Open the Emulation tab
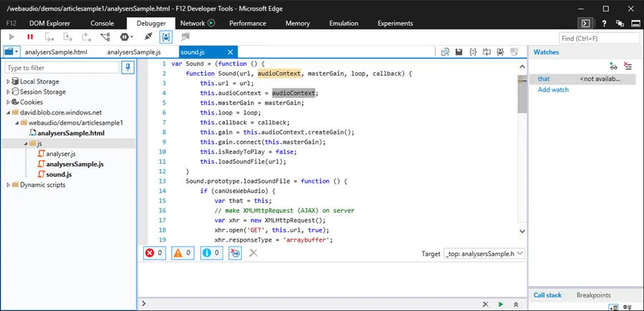Image resolution: width=644 pixels, height=311 pixels. click(x=343, y=24)
